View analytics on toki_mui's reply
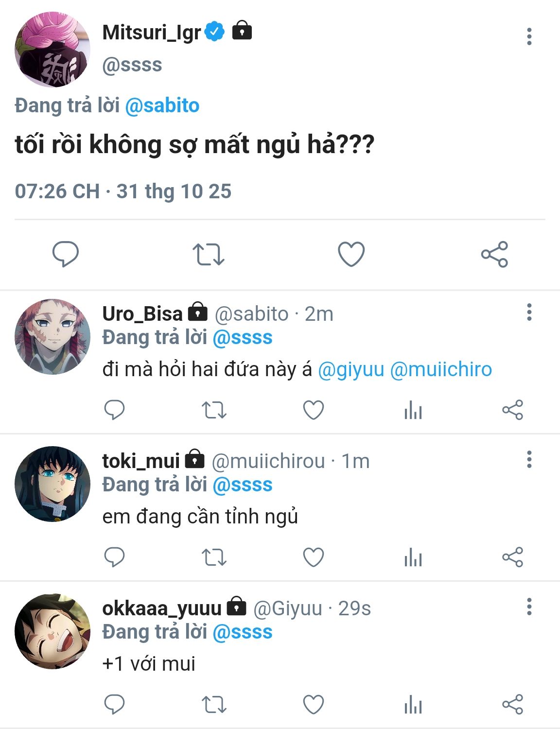Screen dimensions: 560x729 pos(413,557)
